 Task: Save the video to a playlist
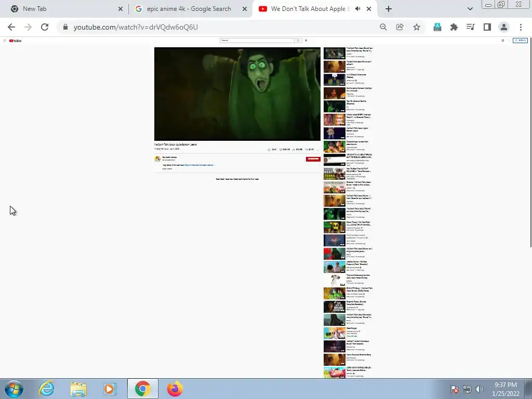point(309,149)
